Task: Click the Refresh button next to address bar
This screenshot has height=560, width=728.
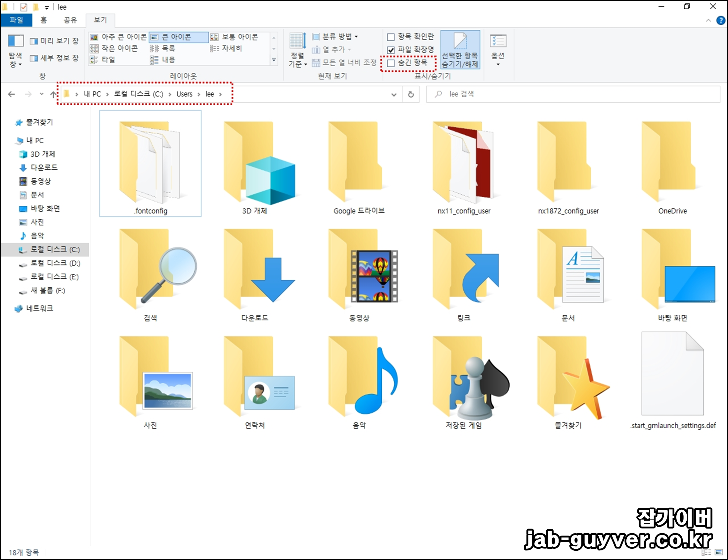Action: (411, 94)
